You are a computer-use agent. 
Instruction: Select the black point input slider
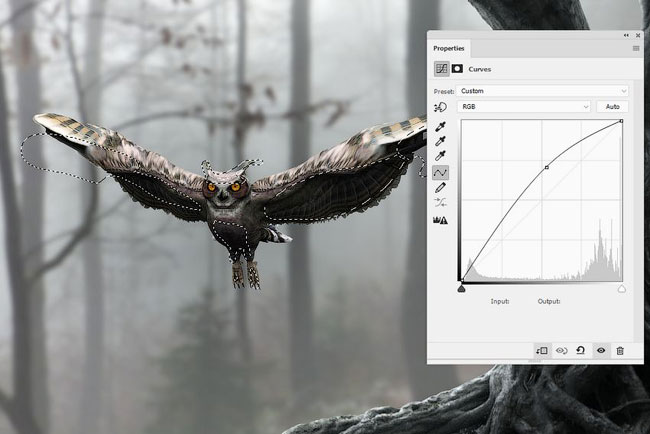pyautogui.click(x=461, y=289)
